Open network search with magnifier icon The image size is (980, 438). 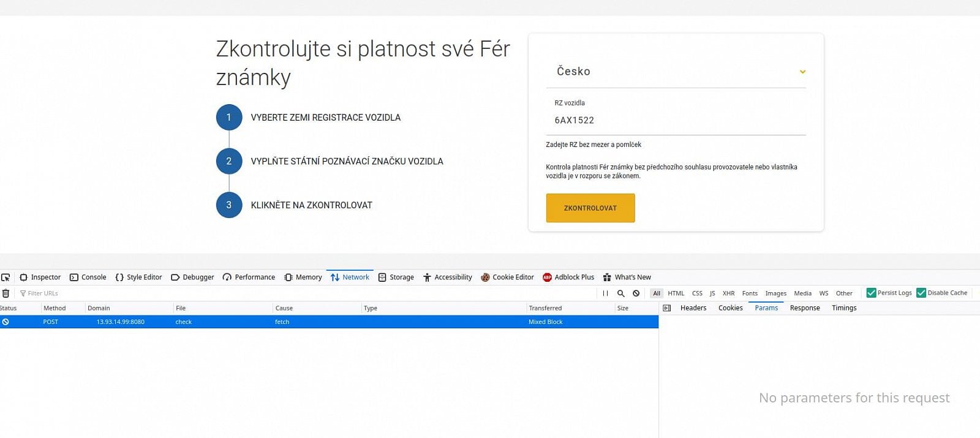tap(620, 293)
